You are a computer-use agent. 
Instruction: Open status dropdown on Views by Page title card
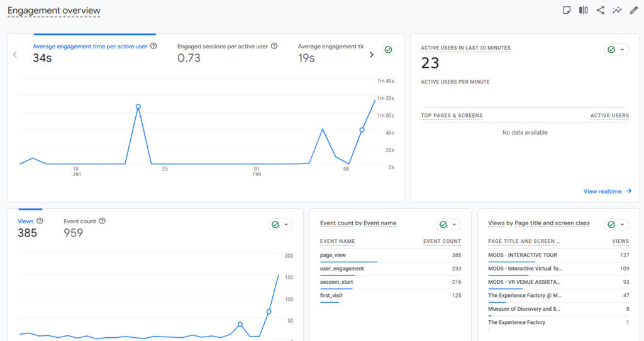coord(616,225)
